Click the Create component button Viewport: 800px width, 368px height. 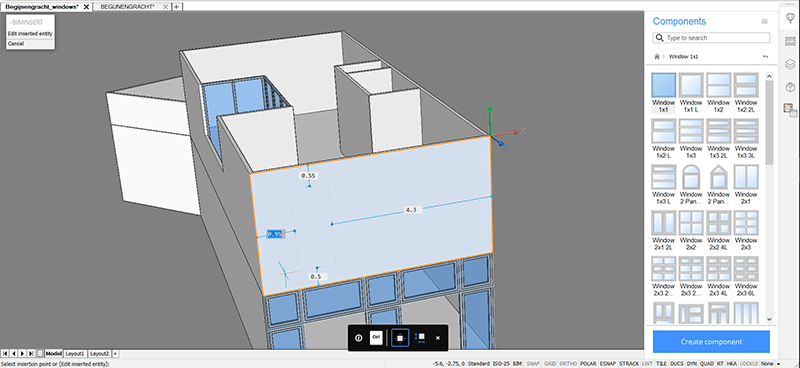711,341
